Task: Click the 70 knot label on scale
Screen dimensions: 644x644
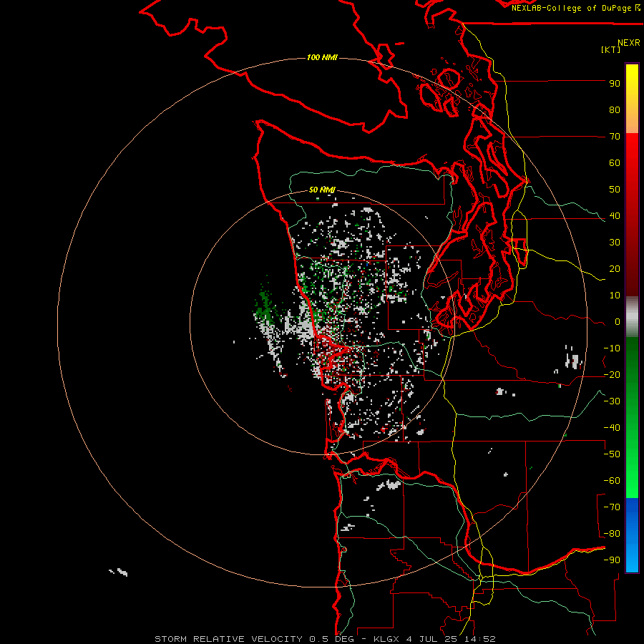Action: coord(615,137)
